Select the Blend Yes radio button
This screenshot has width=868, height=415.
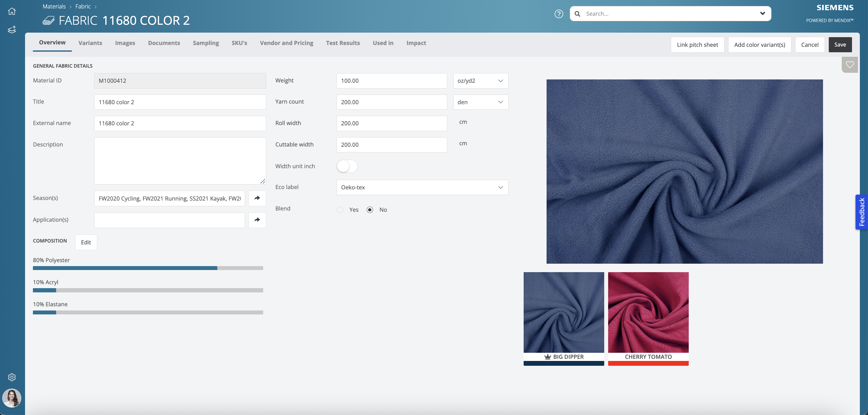click(x=339, y=209)
